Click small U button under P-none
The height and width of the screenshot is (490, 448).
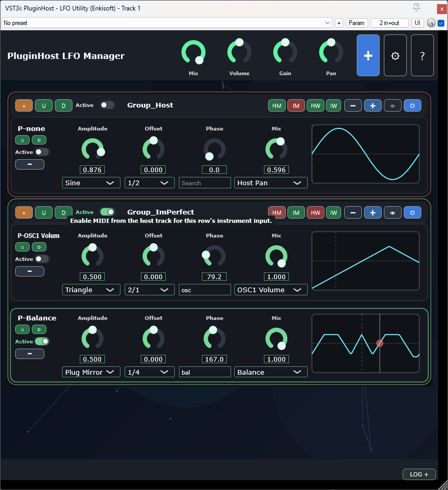point(22,140)
